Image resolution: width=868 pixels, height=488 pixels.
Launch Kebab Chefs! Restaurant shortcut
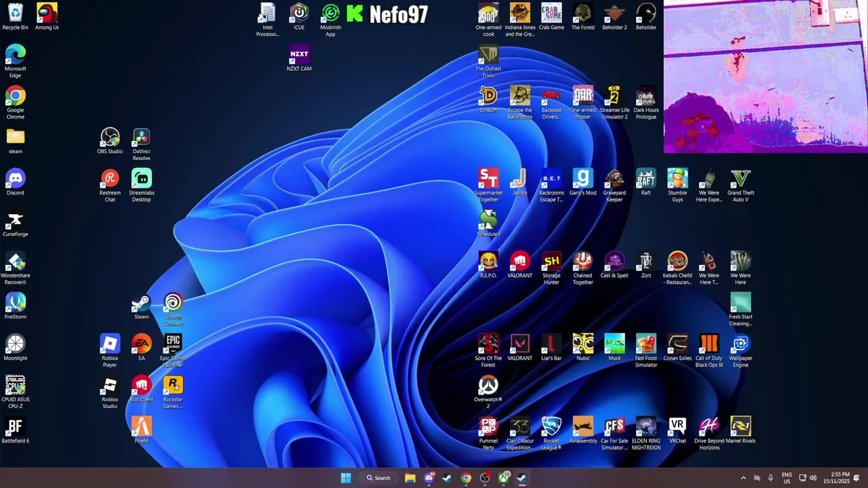pyautogui.click(x=677, y=268)
